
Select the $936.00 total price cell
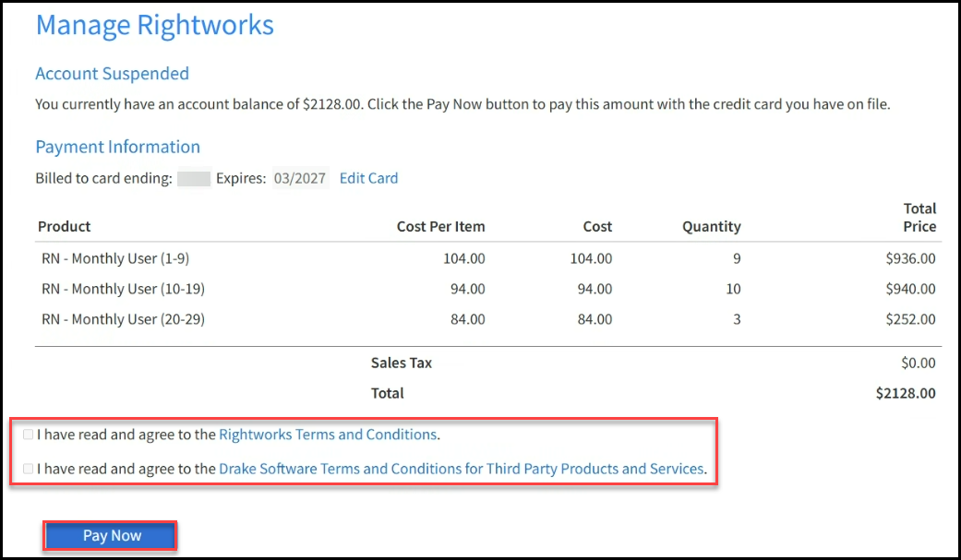point(912,258)
